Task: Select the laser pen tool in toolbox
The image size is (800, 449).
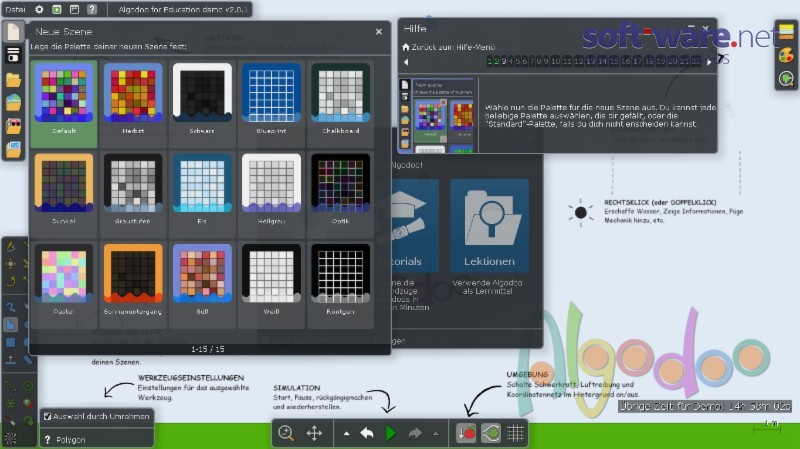Action: click(10, 420)
